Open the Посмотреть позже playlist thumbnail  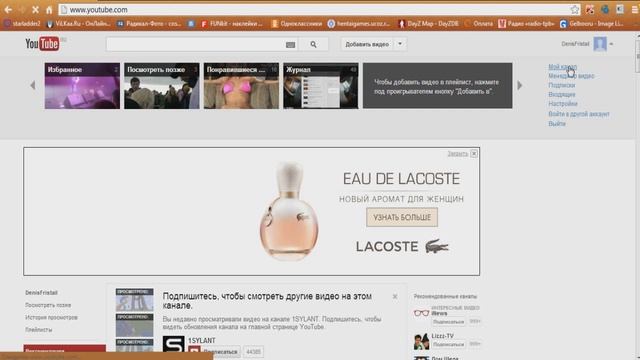(x=162, y=86)
